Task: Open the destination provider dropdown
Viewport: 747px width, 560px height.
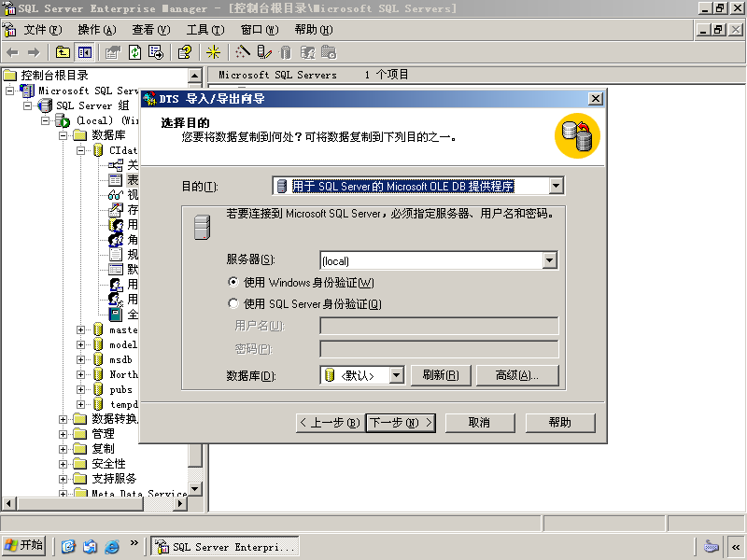Action: [556, 186]
